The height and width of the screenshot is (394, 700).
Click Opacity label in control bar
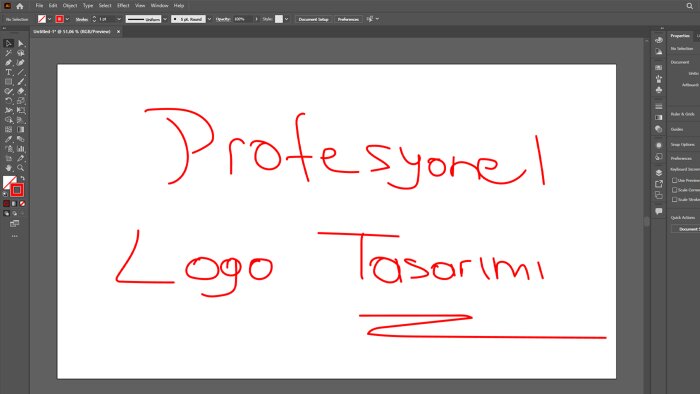[223, 19]
